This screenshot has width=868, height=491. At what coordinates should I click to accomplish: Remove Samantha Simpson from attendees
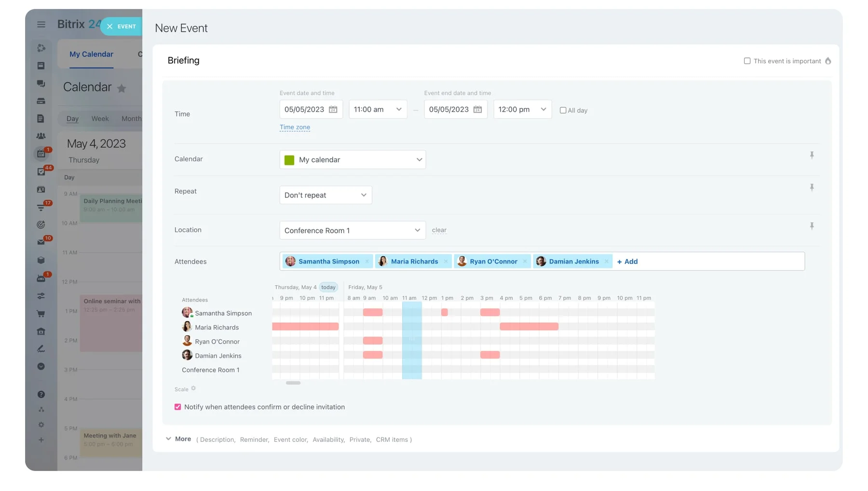[367, 262]
